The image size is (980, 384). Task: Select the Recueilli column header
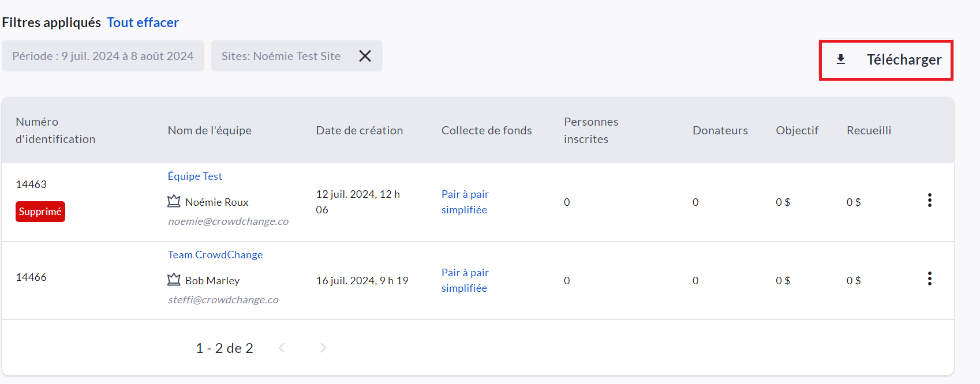point(869,130)
